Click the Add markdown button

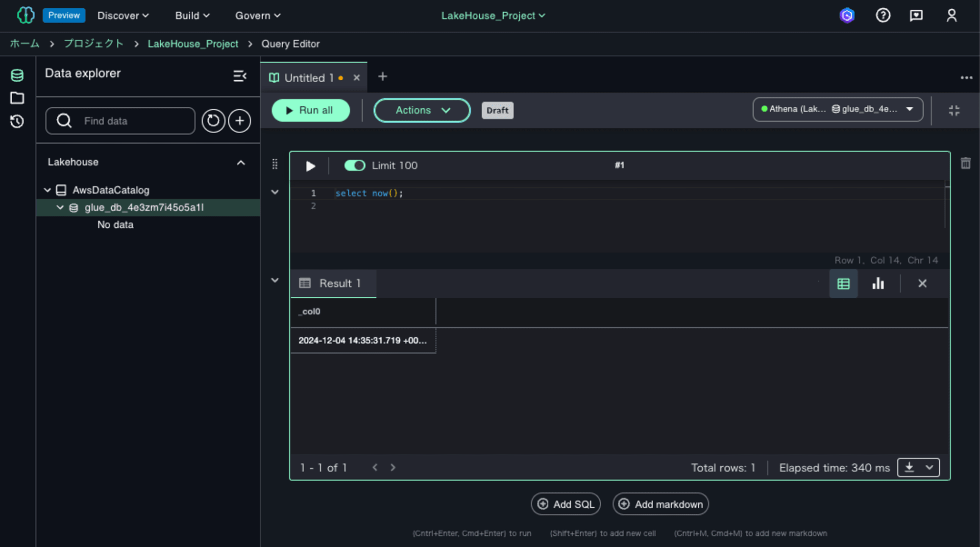click(661, 504)
